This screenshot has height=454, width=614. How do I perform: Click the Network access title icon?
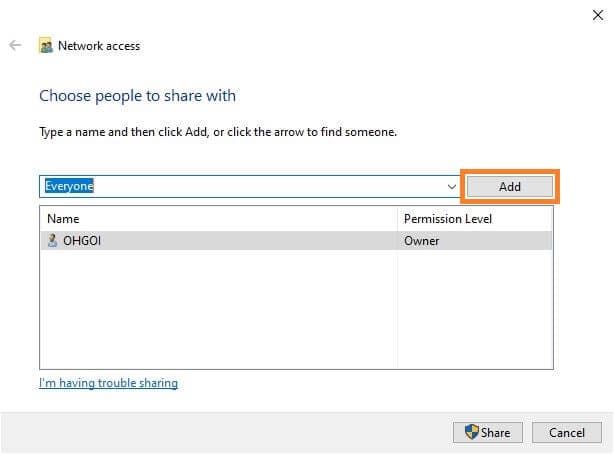(x=45, y=45)
